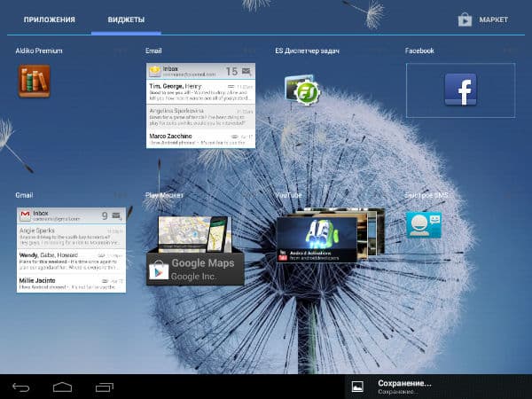Tap the Tim, George, Henry email row
Screen dimensions: 532x399
200,91
